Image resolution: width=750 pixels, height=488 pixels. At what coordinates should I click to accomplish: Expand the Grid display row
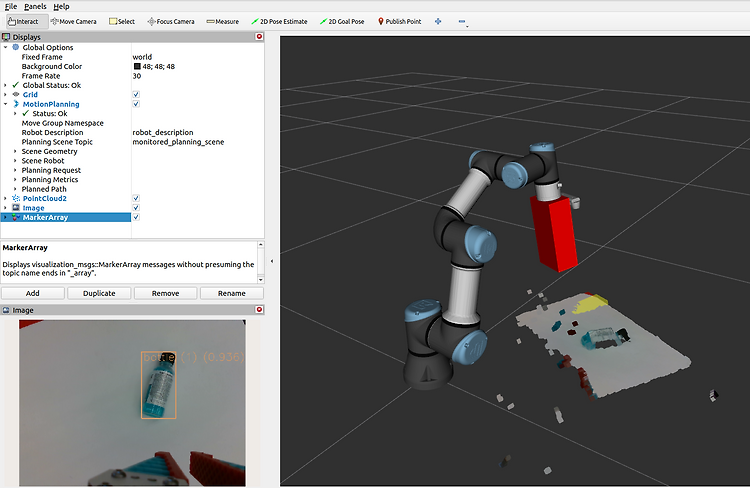click(x=5, y=95)
